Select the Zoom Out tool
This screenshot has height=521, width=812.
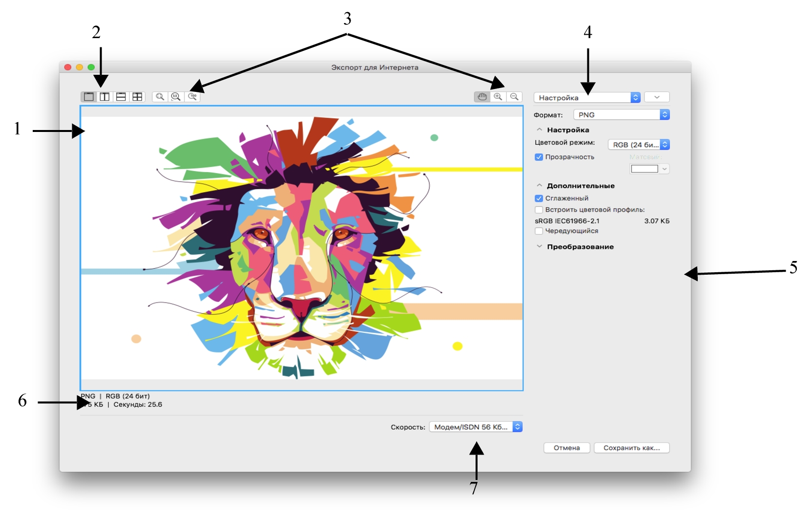click(x=514, y=97)
